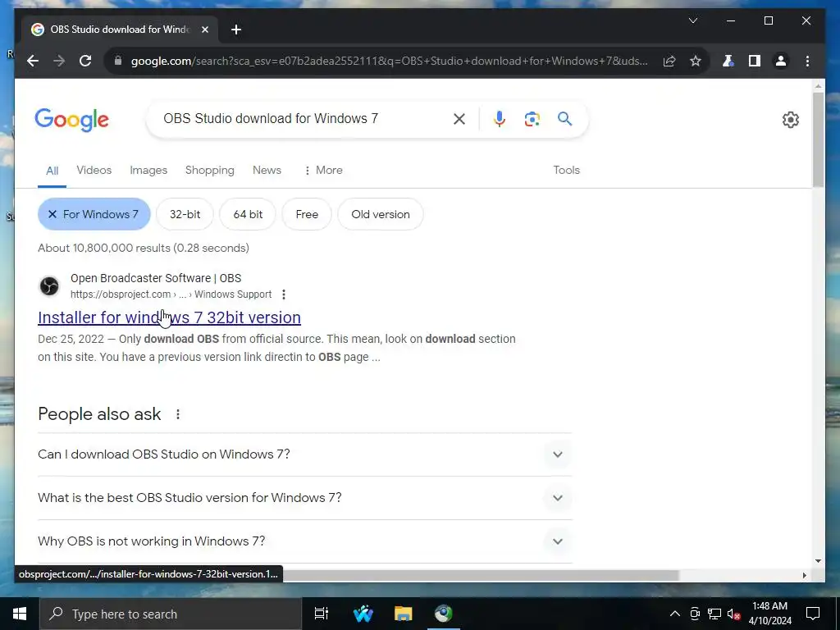Screen dimensions: 840x630
Task: Go back using the browser back arrow
Action: [x=33, y=61]
